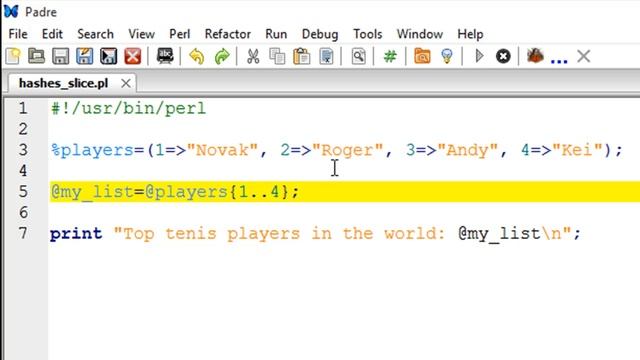Open the resource search folder icon
640x360 pixels.
422,56
